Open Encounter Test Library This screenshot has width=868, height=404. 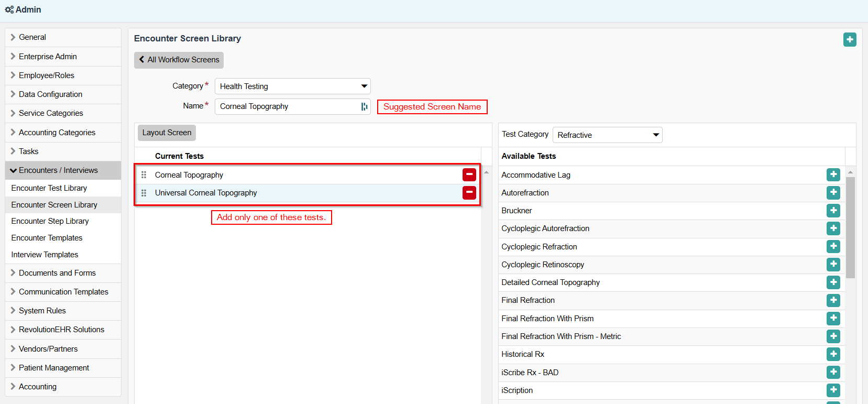[x=49, y=188]
